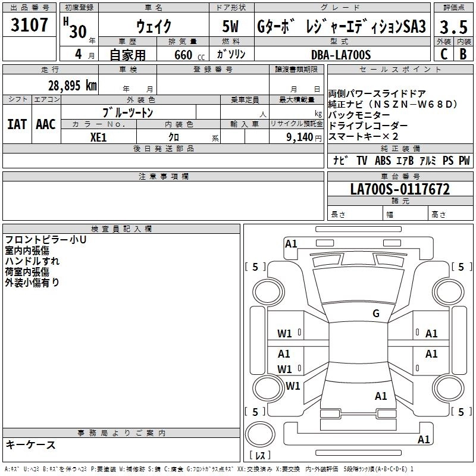Screen dimensions: 476x476
Task: Click the registration month 4
Action: pyautogui.click(x=79, y=54)
